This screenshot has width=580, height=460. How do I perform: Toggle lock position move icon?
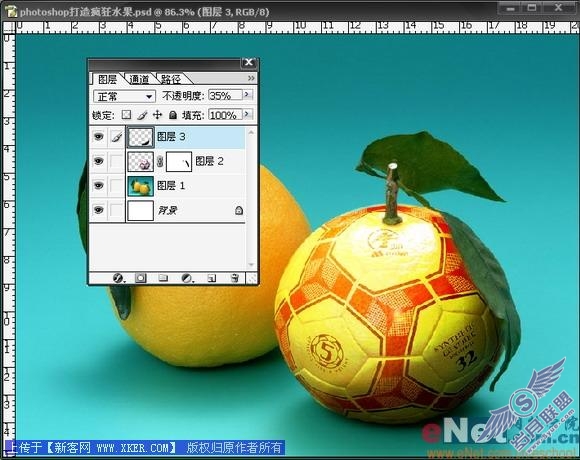click(157, 115)
